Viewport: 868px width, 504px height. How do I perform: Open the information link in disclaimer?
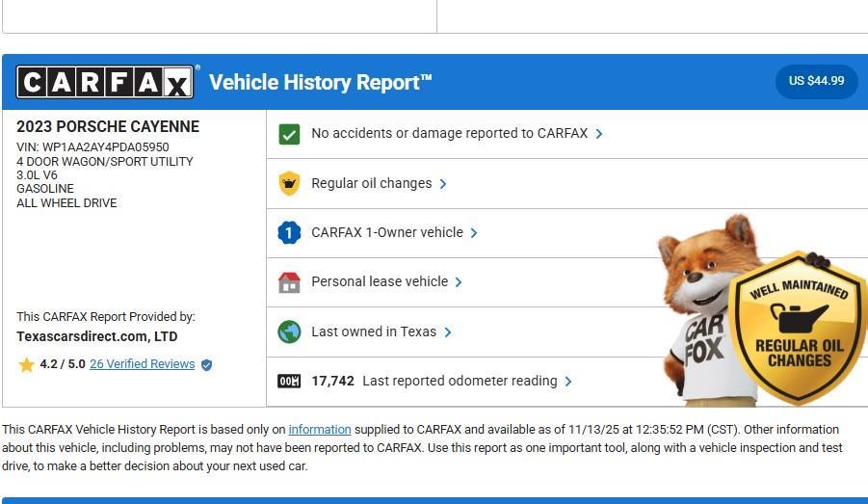[x=319, y=430]
